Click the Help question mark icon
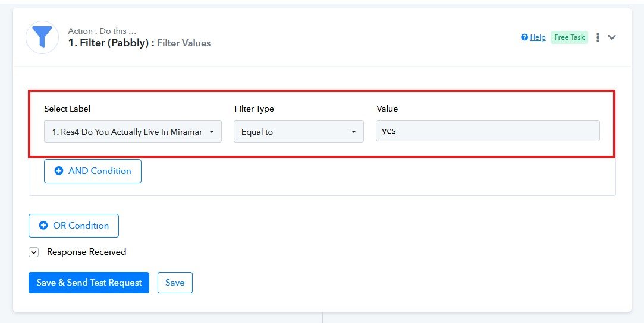 click(524, 37)
